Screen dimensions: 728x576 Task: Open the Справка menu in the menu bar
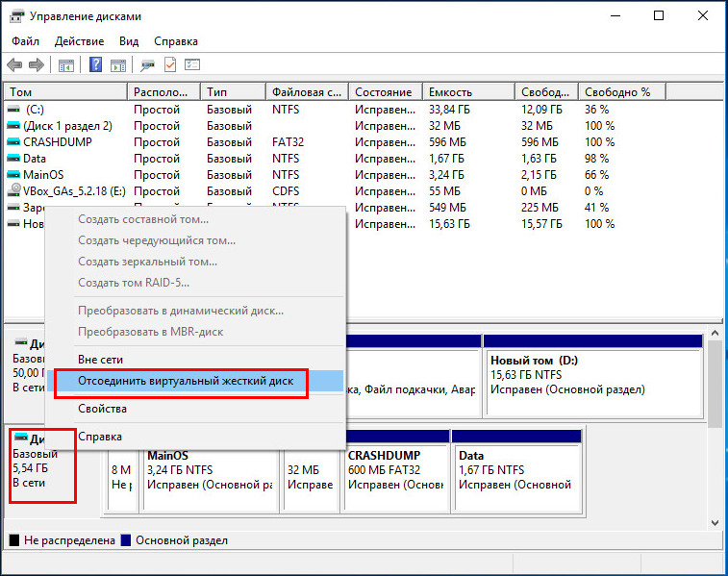(176, 41)
